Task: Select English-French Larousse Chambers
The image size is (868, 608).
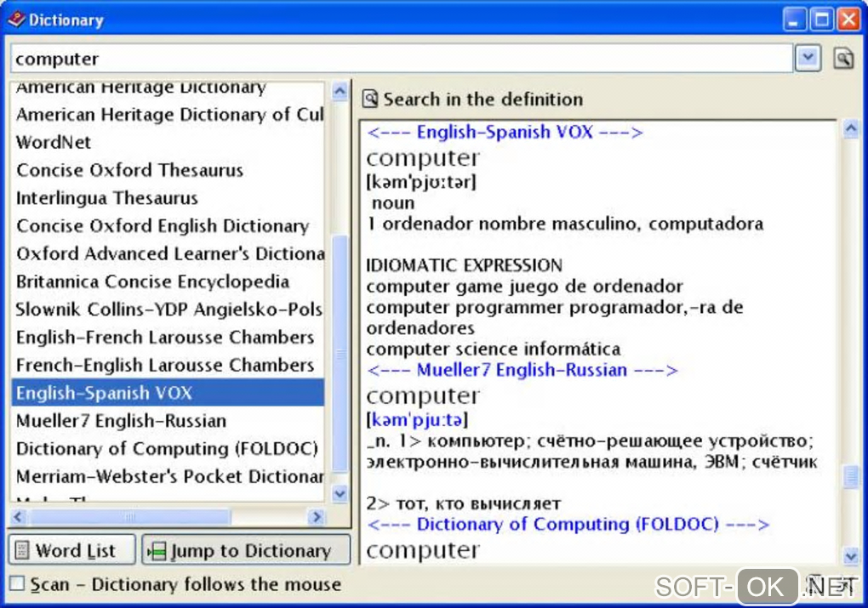Action: pos(167,337)
